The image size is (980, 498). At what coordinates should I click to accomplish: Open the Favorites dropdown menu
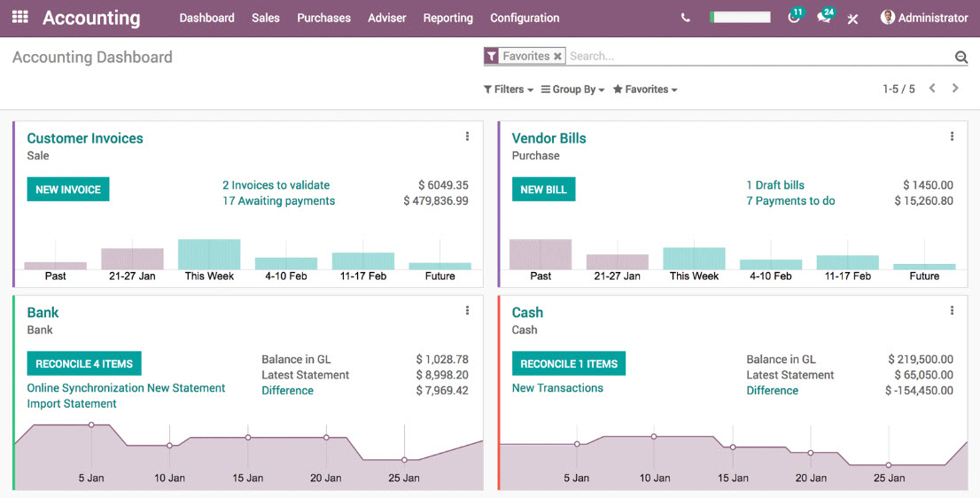coord(645,89)
